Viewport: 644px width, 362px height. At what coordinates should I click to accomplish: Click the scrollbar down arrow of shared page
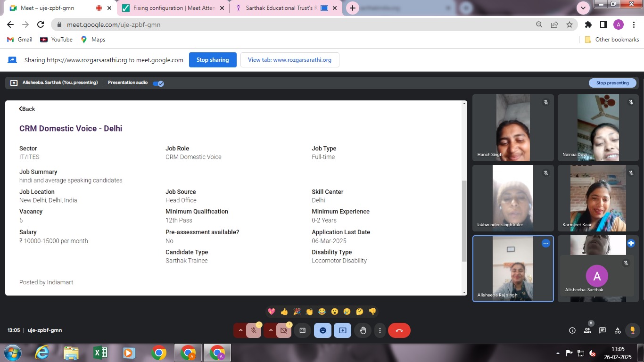click(x=464, y=293)
